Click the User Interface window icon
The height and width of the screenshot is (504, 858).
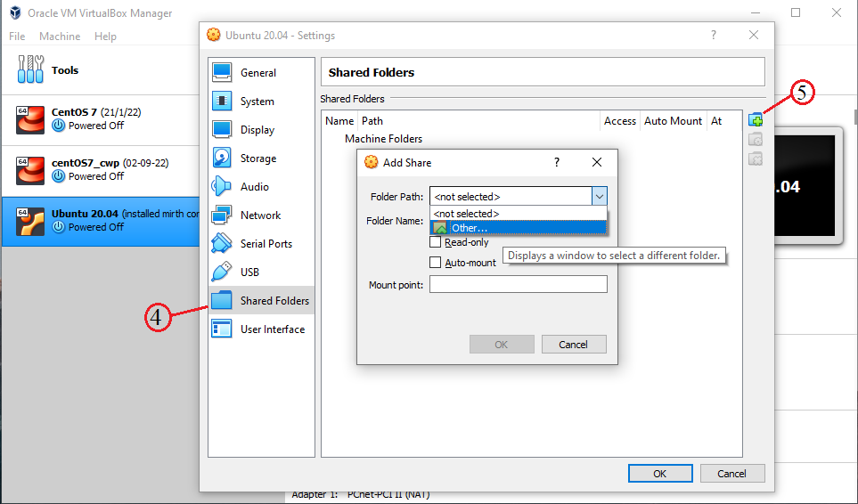(222, 329)
